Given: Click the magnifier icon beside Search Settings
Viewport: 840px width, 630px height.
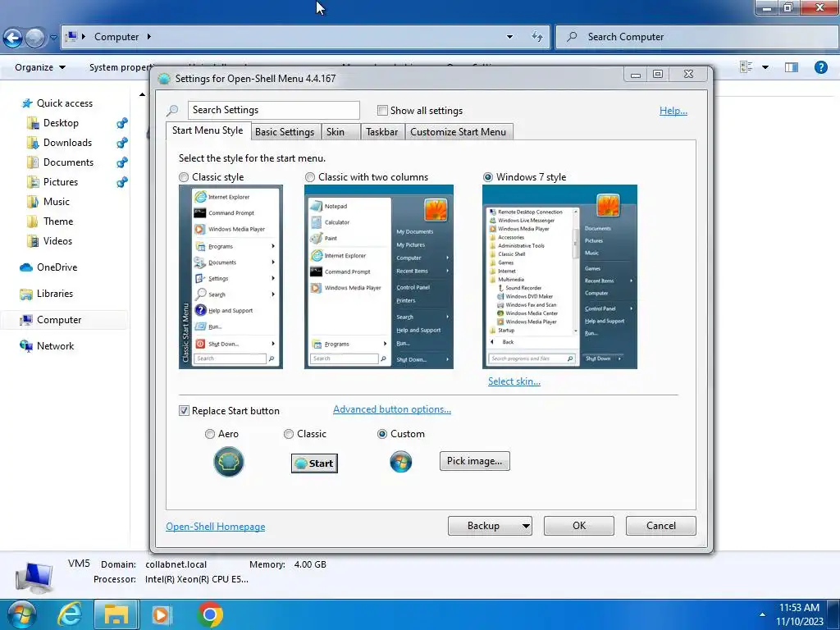Looking at the screenshot, I should pyautogui.click(x=172, y=111).
